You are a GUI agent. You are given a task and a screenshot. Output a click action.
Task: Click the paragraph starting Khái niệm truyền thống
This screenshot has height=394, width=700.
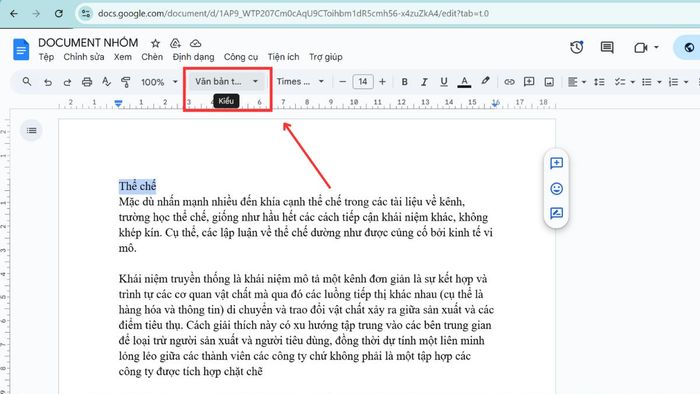coord(306,325)
